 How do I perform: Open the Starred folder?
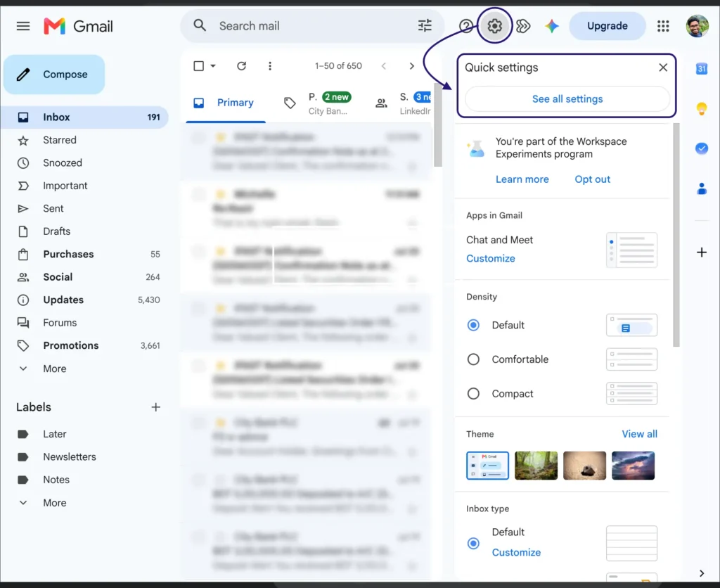coord(85,140)
